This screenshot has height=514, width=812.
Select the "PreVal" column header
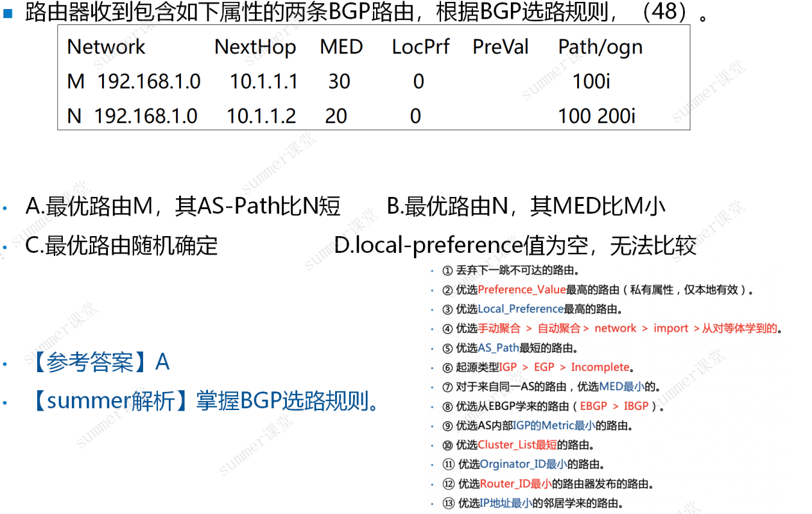[501, 47]
